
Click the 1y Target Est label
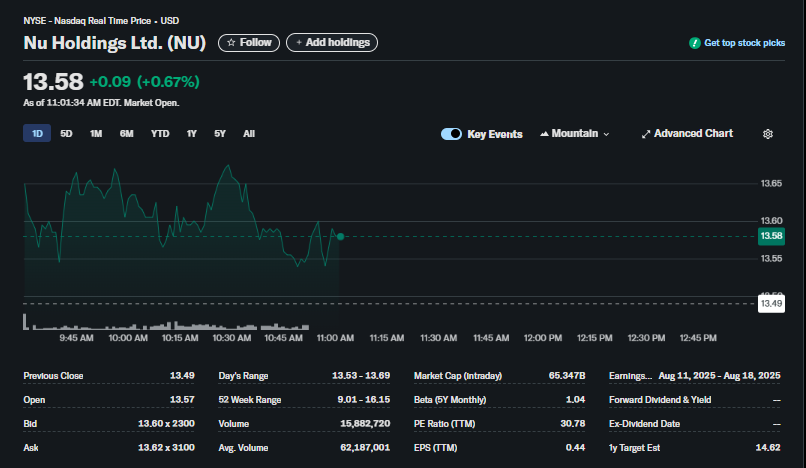(x=634, y=448)
